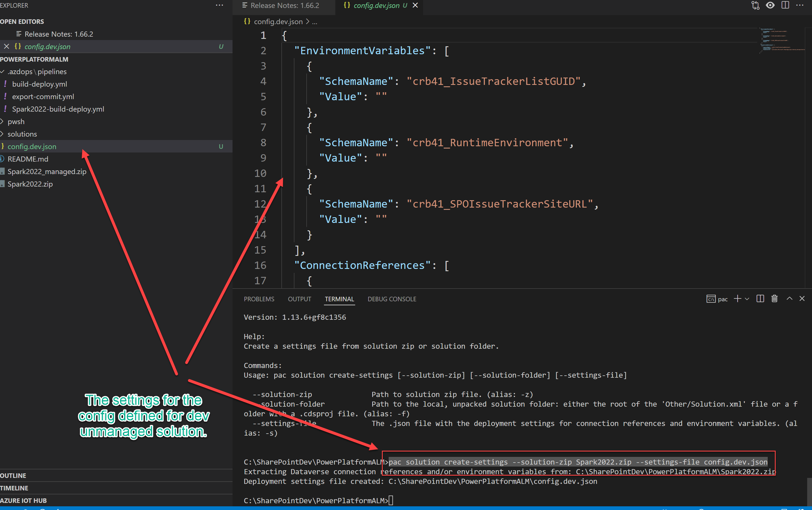Image resolution: width=812 pixels, height=510 pixels.
Task: Click the eye preview icon in editor toolbar
Action: click(x=770, y=5)
